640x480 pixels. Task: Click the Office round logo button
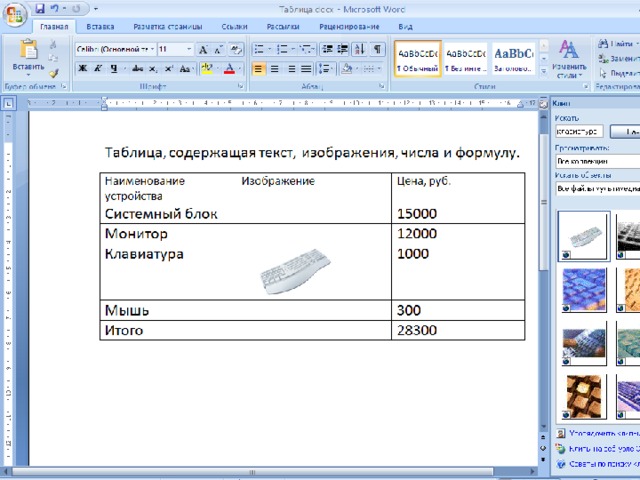click(14, 14)
